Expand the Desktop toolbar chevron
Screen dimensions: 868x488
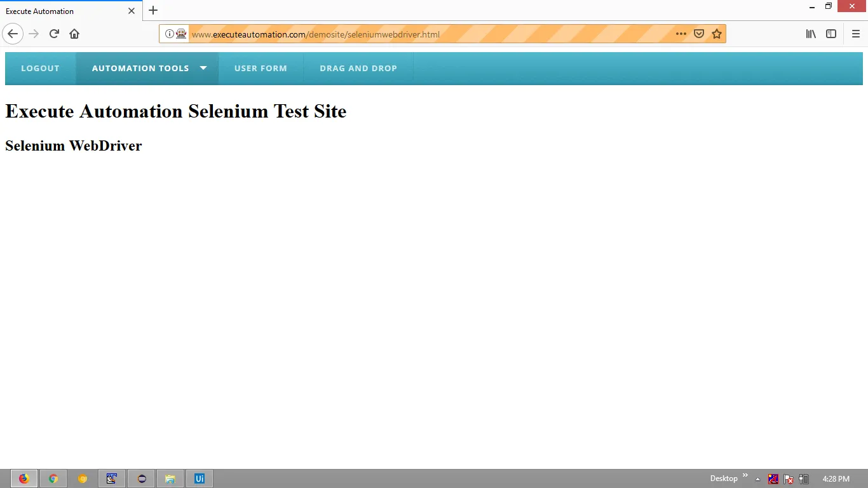[745, 475]
